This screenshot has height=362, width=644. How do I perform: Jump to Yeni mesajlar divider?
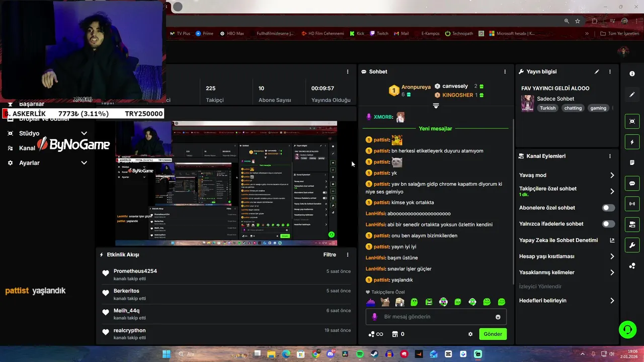tap(435, 129)
